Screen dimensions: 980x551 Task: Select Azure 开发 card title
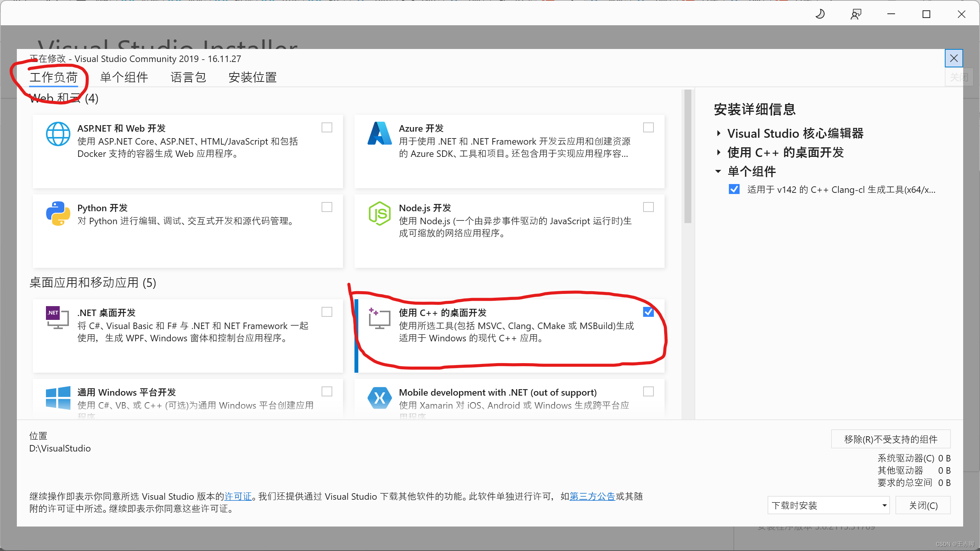(421, 128)
